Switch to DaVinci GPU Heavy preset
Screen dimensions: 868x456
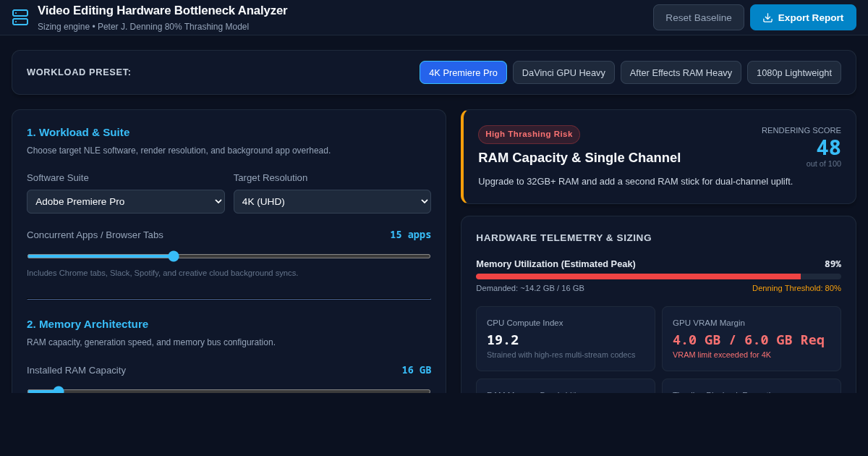point(563,72)
